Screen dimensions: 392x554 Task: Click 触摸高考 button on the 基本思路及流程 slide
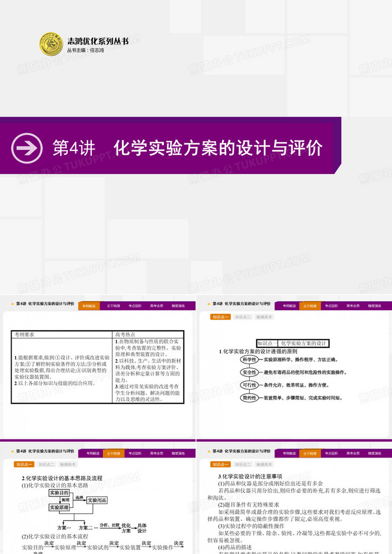tap(68, 464)
